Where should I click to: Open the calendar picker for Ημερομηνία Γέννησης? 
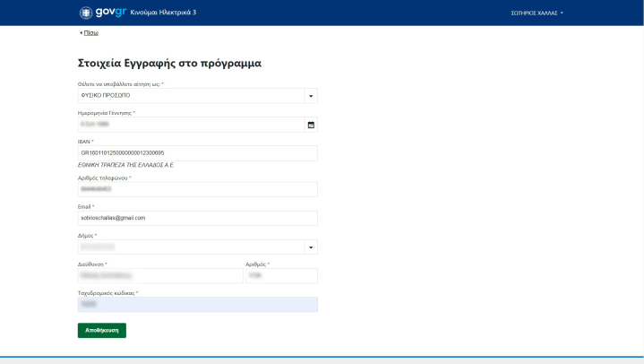tap(311, 125)
